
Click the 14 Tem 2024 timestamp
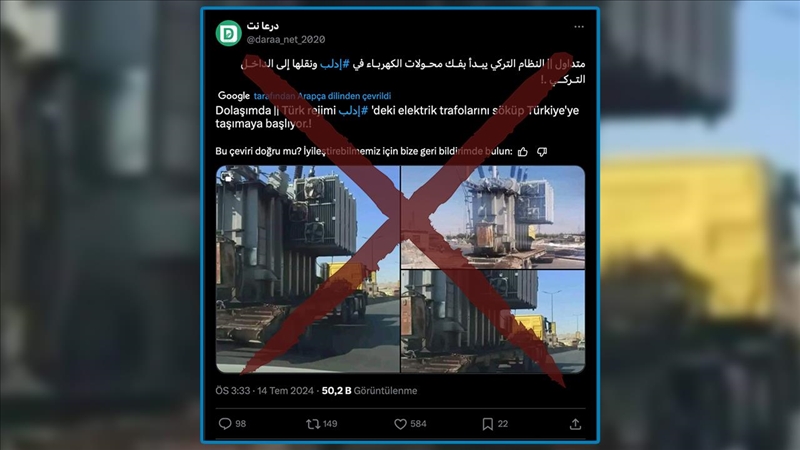click(x=285, y=391)
